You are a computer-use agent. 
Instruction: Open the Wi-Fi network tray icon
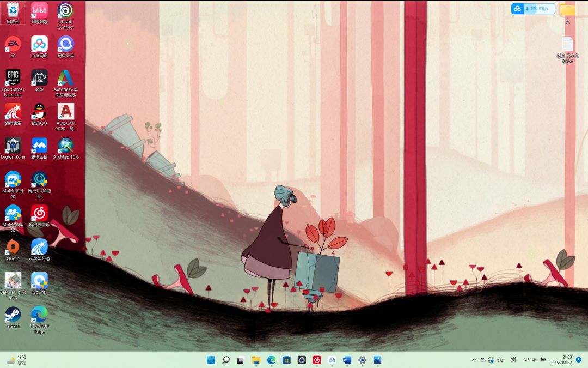pos(526,360)
